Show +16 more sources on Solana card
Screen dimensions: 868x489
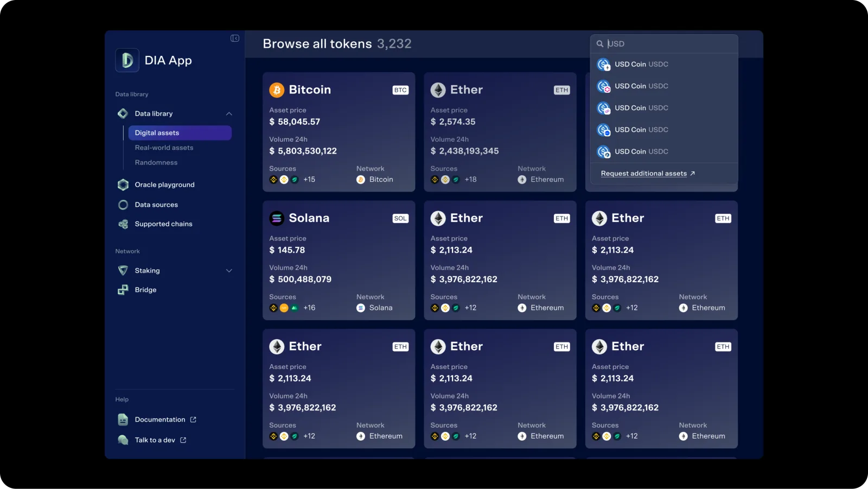pyautogui.click(x=309, y=308)
